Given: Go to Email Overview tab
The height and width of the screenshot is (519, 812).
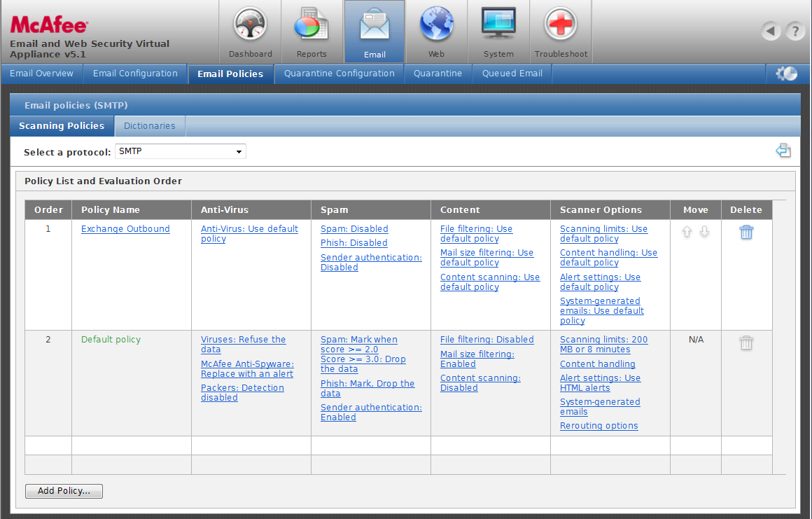Looking at the screenshot, I should tap(41, 74).
